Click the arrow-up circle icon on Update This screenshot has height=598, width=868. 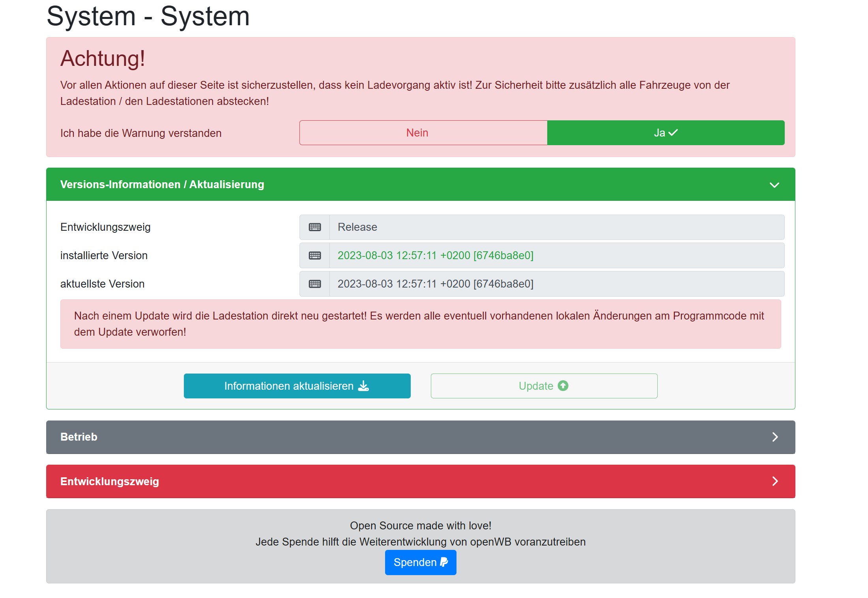click(563, 386)
